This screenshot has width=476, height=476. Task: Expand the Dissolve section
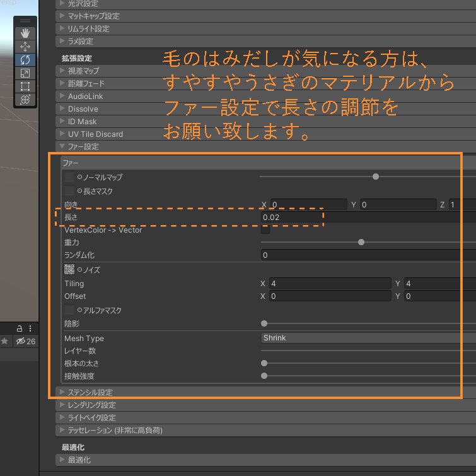[265, 108]
